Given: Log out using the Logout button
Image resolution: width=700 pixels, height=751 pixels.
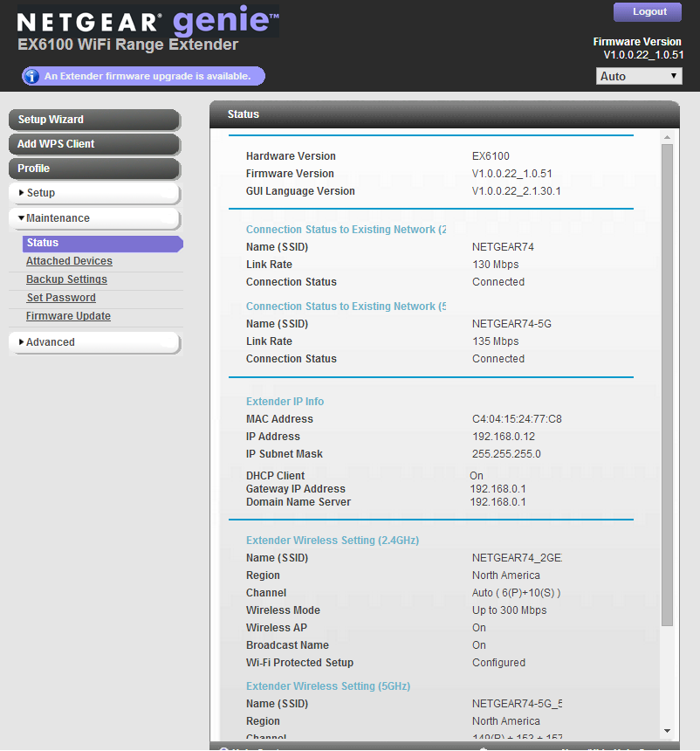Looking at the screenshot, I should [649, 11].
